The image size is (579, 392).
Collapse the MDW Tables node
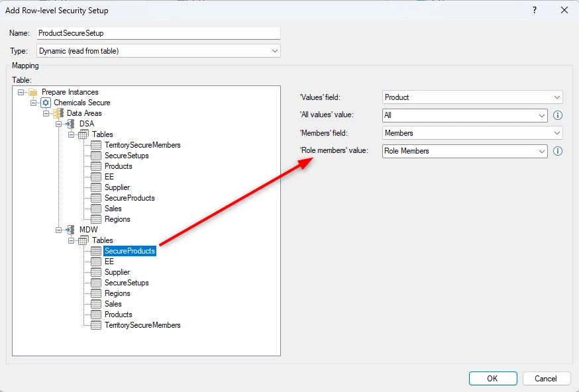point(72,240)
